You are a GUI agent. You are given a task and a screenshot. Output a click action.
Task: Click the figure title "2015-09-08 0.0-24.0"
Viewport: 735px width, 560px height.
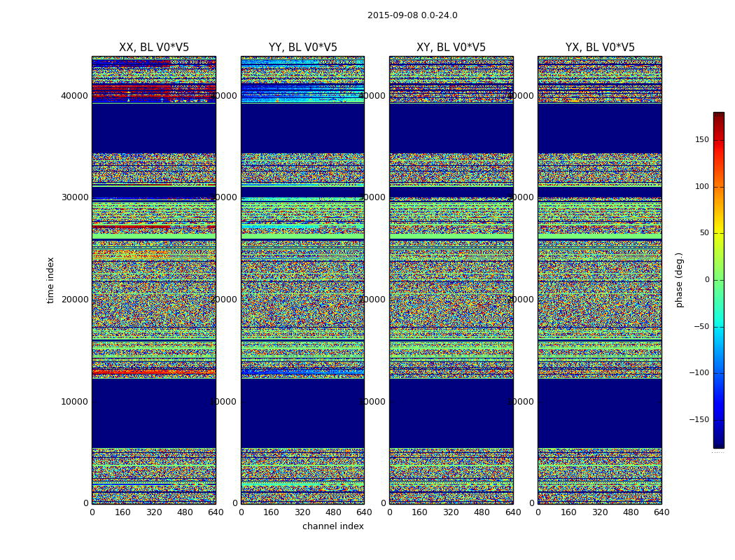coord(412,15)
